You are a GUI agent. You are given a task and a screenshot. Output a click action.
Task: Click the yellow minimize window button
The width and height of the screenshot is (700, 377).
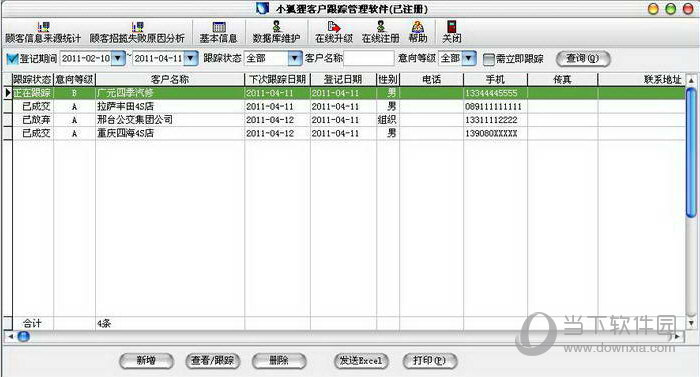(x=653, y=9)
